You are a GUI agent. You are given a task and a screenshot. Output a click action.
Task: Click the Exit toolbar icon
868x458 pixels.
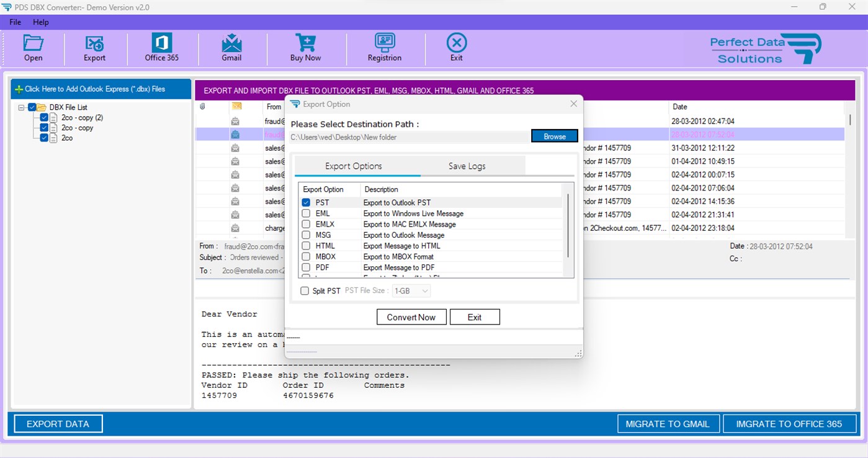click(x=456, y=48)
